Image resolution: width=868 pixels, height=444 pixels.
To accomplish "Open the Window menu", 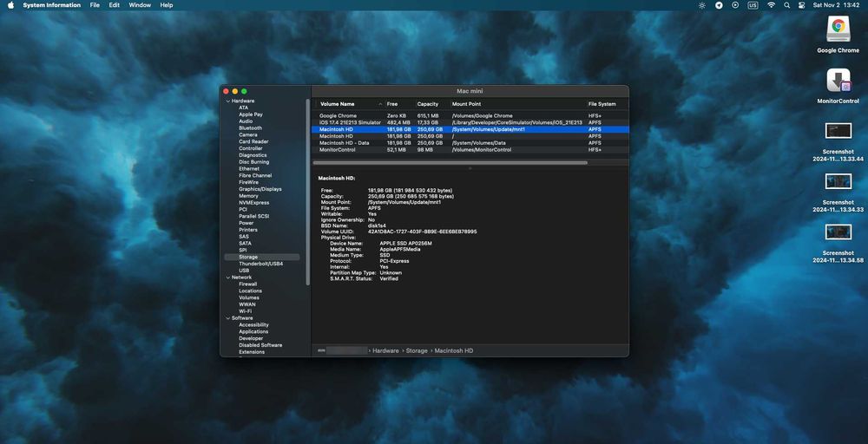I will pos(140,5).
